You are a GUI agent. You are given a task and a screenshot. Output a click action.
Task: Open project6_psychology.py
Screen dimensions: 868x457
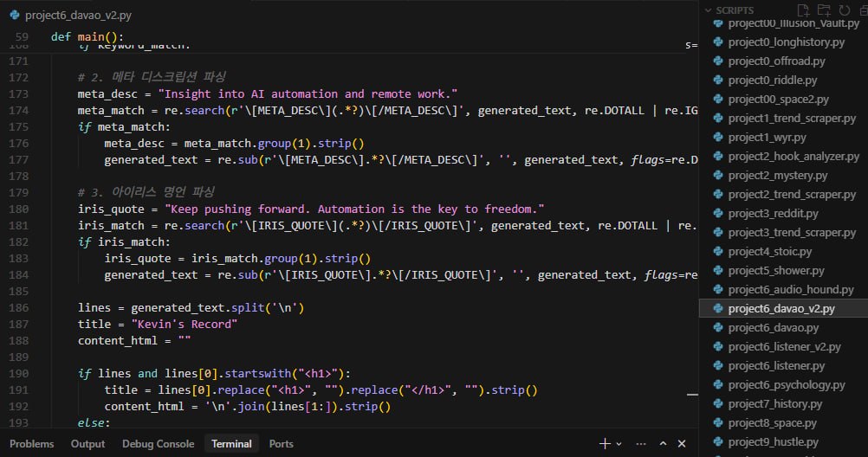tap(787, 384)
